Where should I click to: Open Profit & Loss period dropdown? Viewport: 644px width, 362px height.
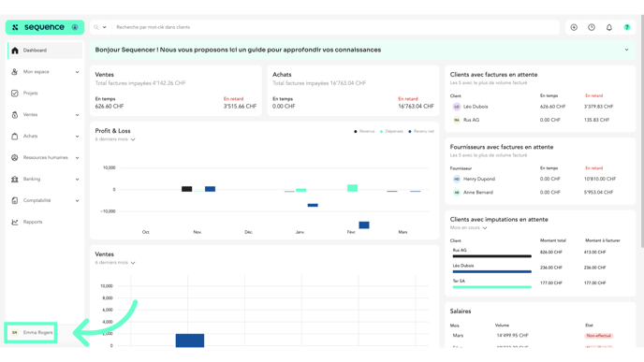coord(115,139)
